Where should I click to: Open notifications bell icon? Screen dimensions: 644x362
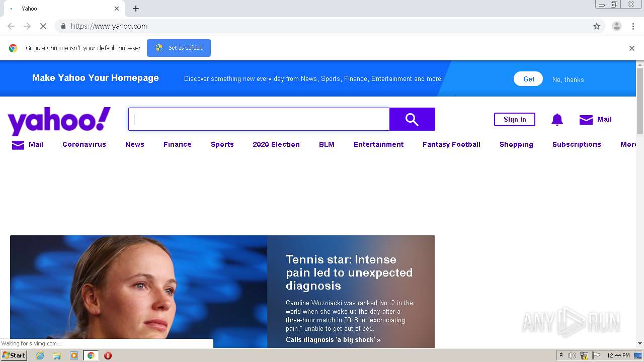point(557,120)
